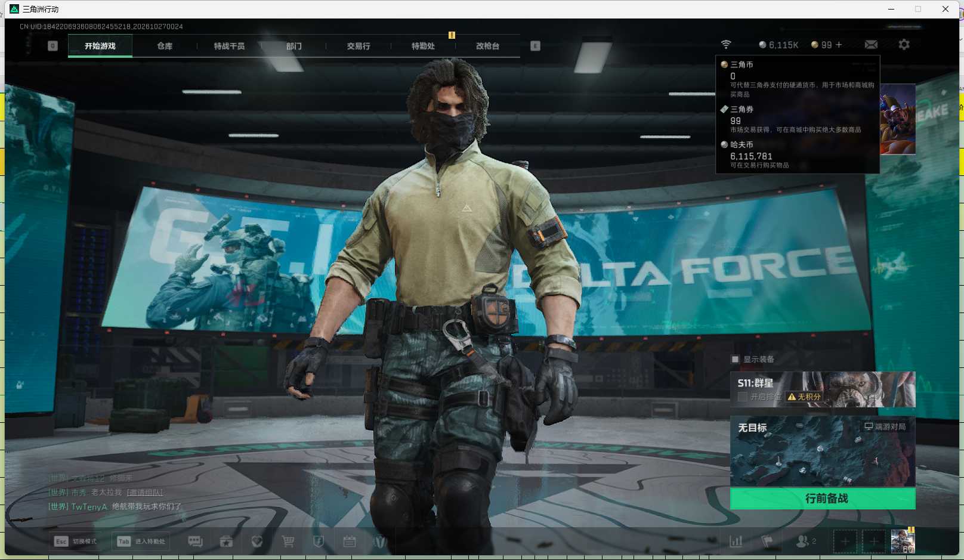964x560 pixels.
Task: Tick the 显示装备 checkbox
Action: pos(736,359)
